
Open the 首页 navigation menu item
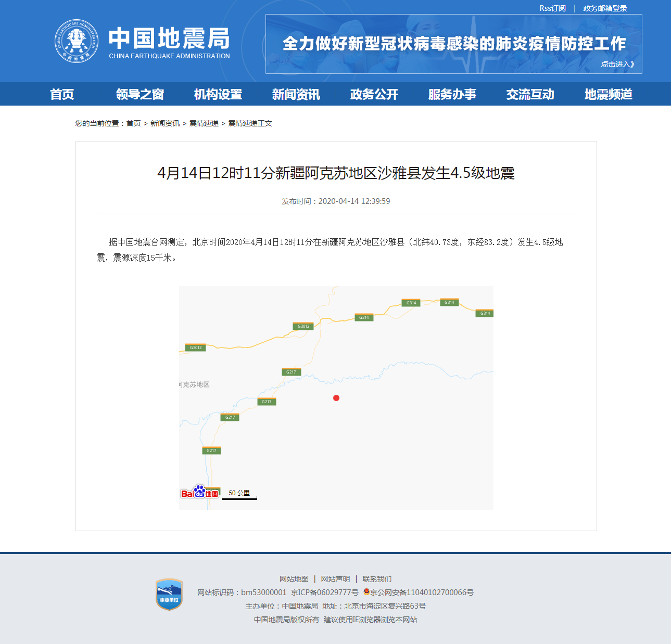coord(62,94)
